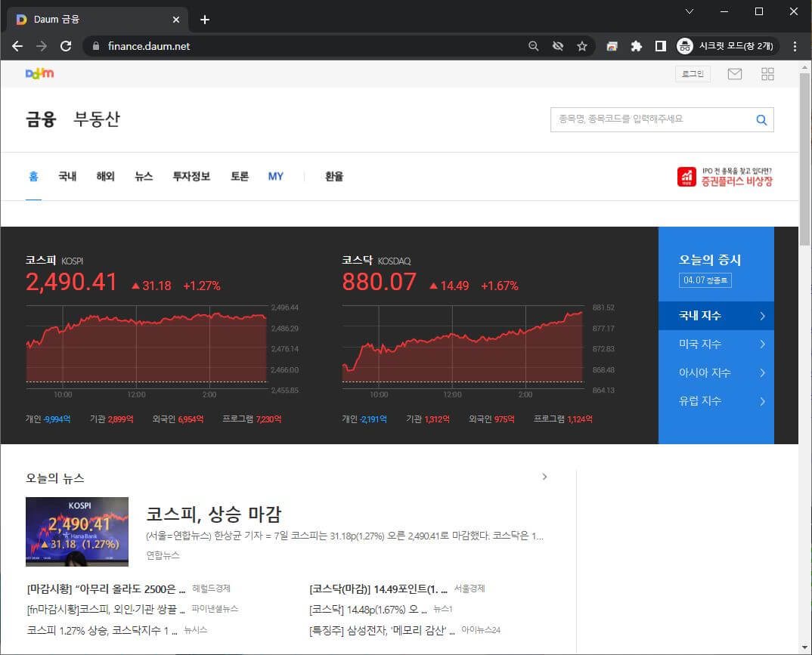Go back with the browser back arrow
The image size is (812, 655).
[x=17, y=46]
